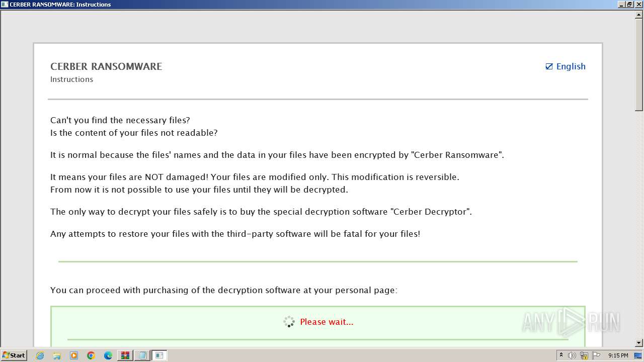Click the vertical scrollbar thumb
Viewport: 644px width, 362px height.
point(639,65)
